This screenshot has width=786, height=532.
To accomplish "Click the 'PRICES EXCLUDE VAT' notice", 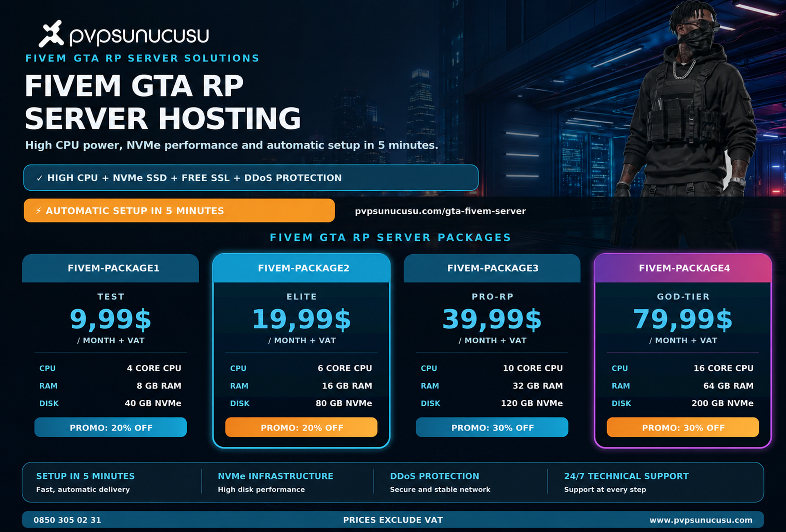I will point(393,520).
